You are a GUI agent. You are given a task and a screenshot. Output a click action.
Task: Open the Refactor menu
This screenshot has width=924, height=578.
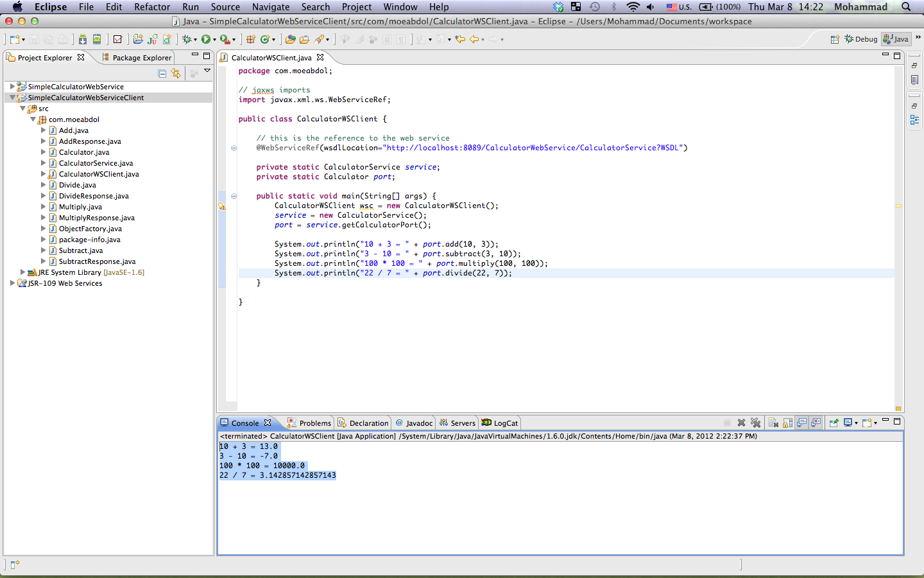point(152,7)
